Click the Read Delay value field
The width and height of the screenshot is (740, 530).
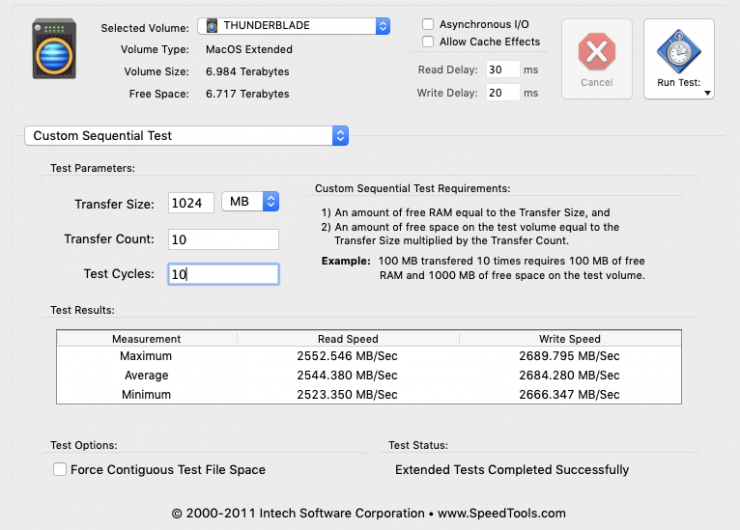502,70
